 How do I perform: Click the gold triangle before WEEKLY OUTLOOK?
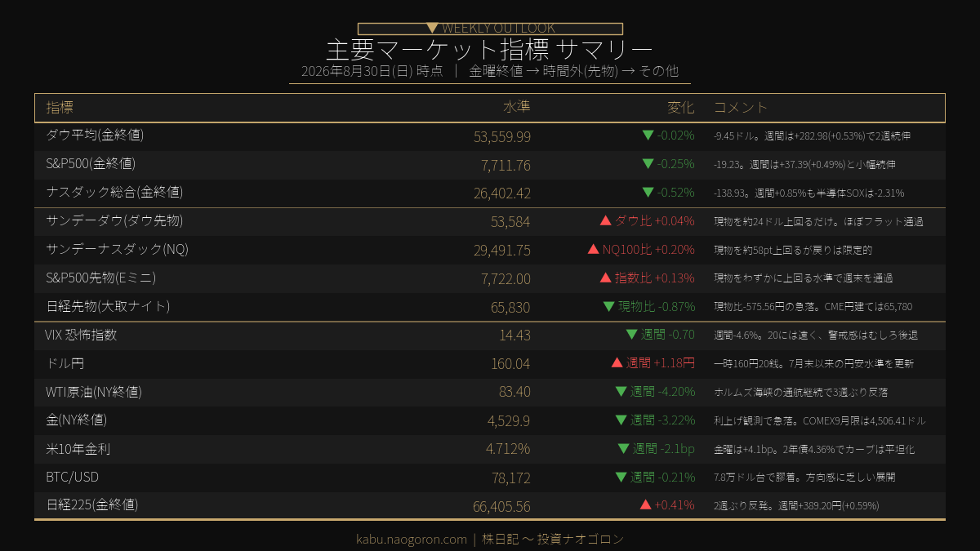coord(433,29)
